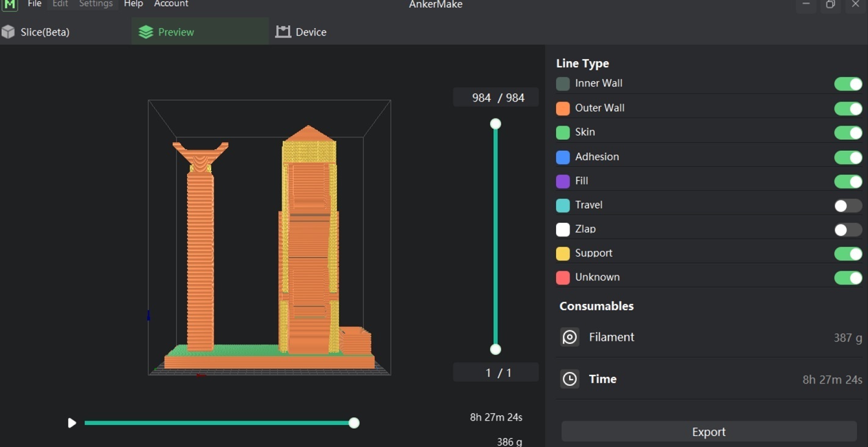Screen dimensions: 868x447
Task: Click the Time clock icon
Action: pyautogui.click(x=570, y=379)
